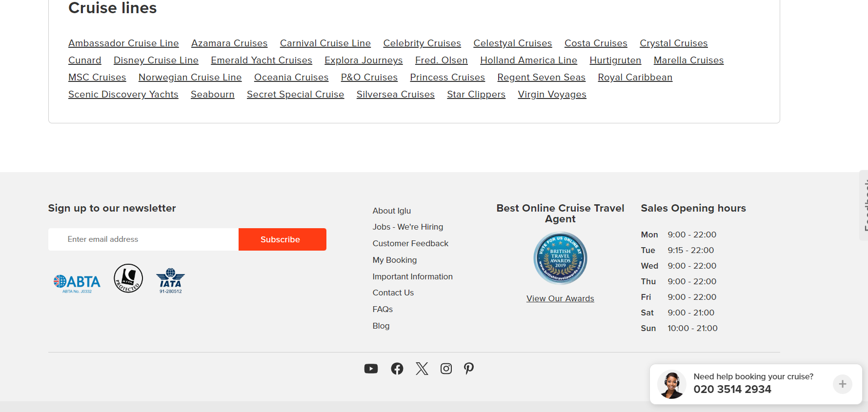
Task: Open Contact Us footer link
Action: pyautogui.click(x=393, y=293)
